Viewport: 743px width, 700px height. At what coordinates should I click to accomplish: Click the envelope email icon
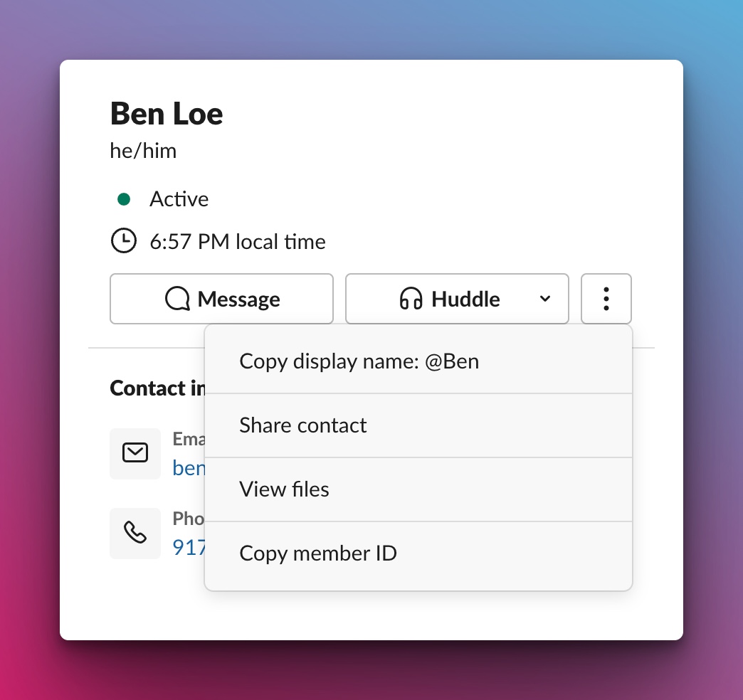[135, 453]
